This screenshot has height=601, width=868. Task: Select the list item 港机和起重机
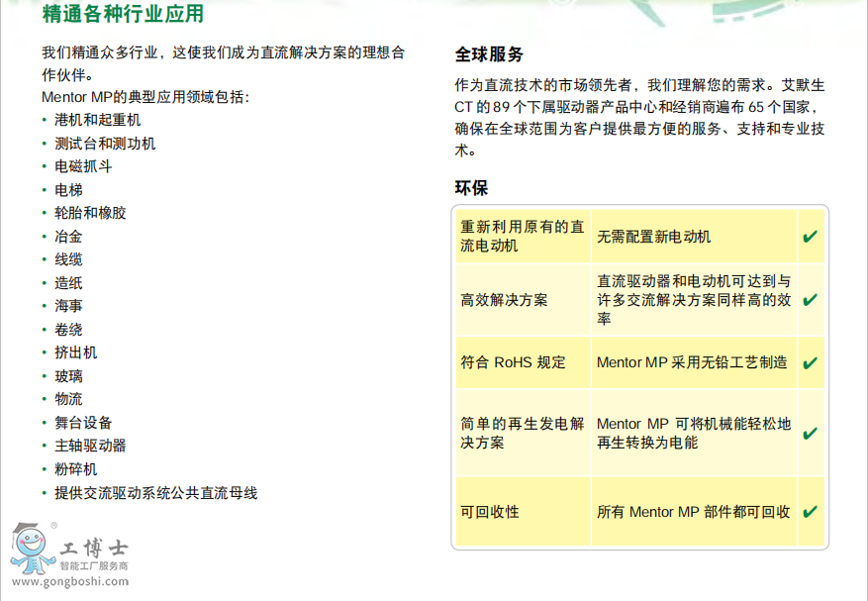[x=97, y=120]
